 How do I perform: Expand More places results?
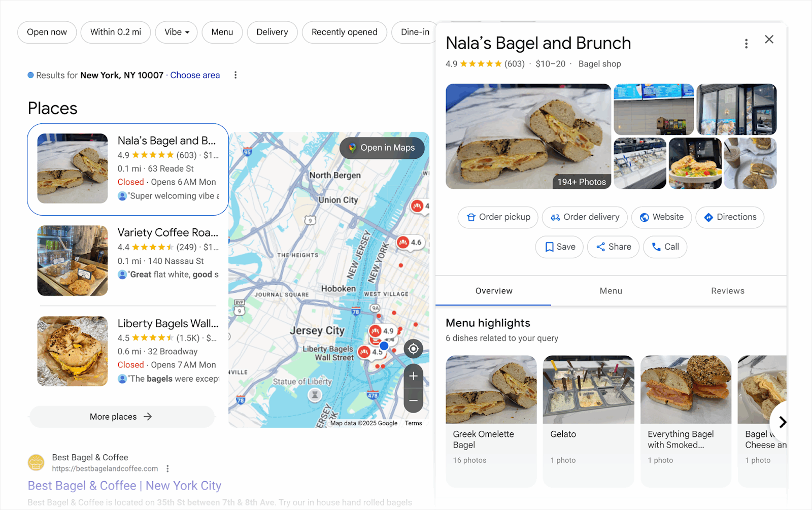(121, 417)
